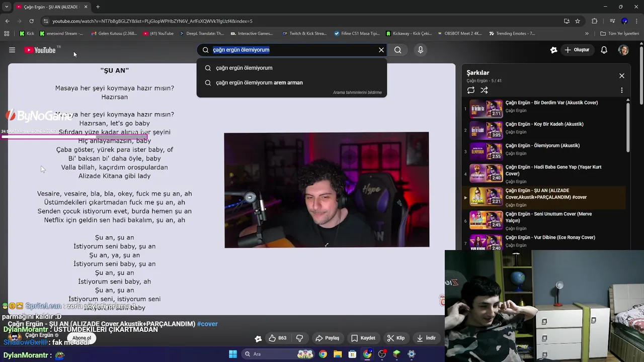
Task: Open a new browser tab
Action: pyautogui.click(x=98, y=7)
